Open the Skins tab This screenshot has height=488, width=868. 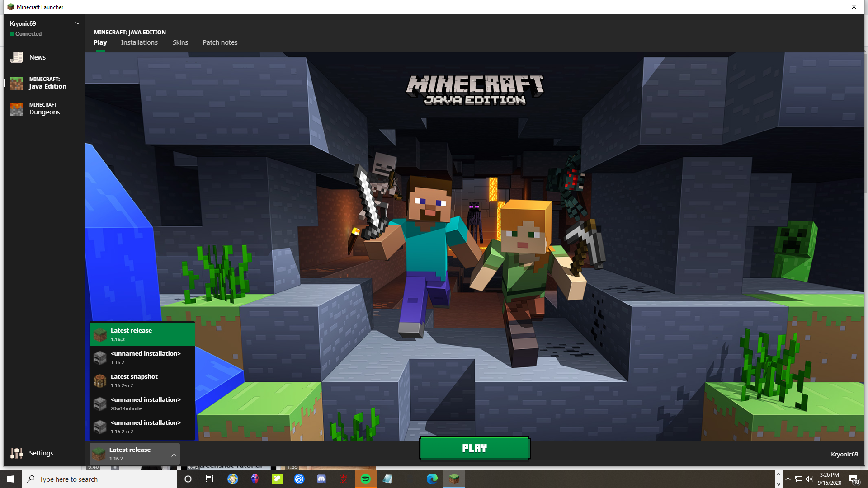coord(180,42)
